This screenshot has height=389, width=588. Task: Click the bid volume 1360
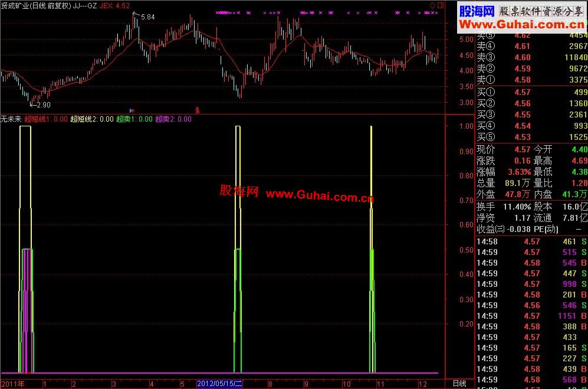click(x=577, y=104)
